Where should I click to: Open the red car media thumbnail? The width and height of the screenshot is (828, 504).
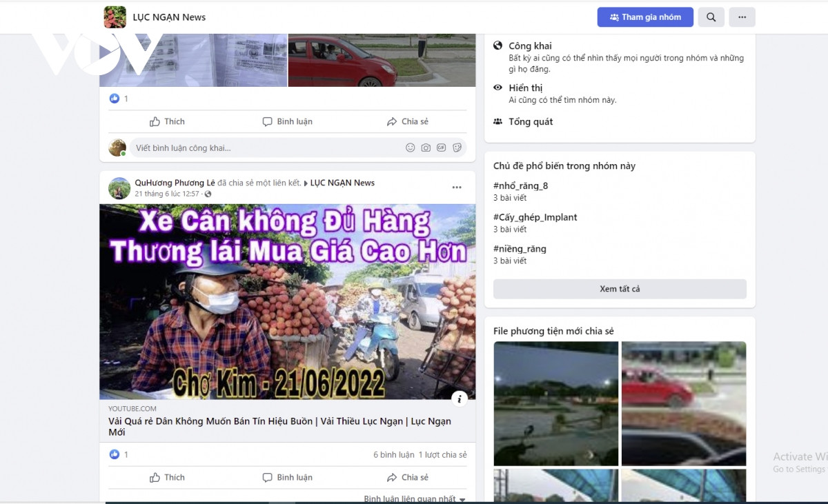[x=683, y=403]
